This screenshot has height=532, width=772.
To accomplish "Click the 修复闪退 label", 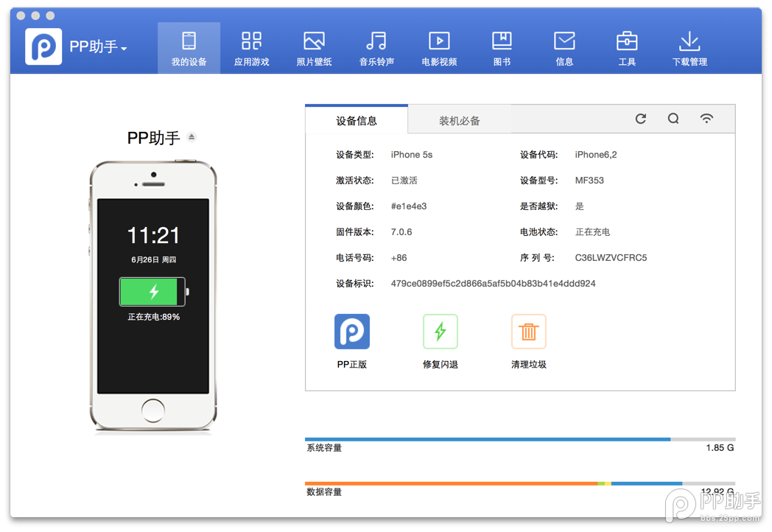I will (x=441, y=365).
